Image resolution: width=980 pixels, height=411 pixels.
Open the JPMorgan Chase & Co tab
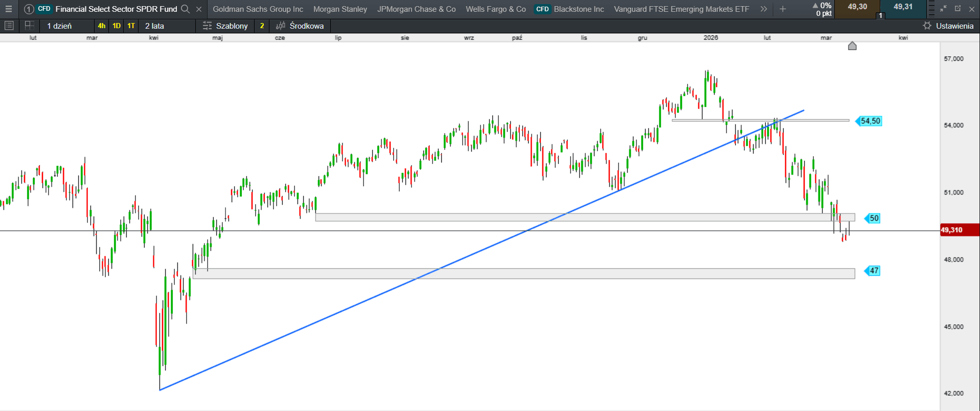pos(416,9)
